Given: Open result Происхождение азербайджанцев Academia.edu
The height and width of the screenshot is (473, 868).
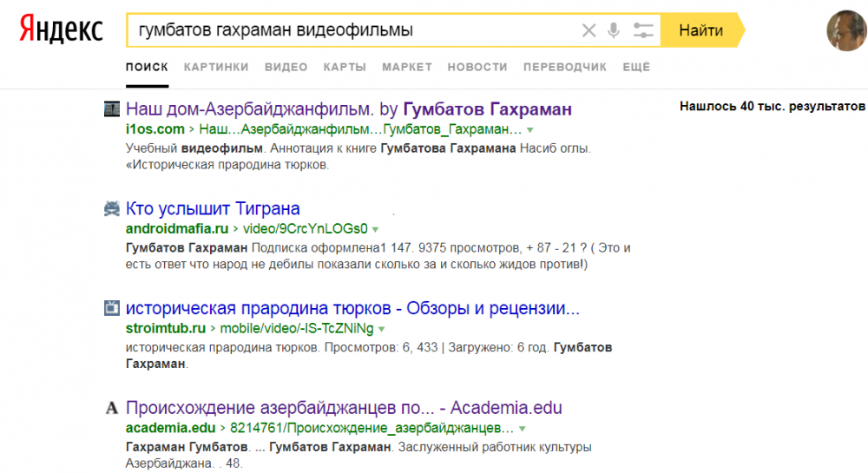Looking at the screenshot, I should 344,408.
